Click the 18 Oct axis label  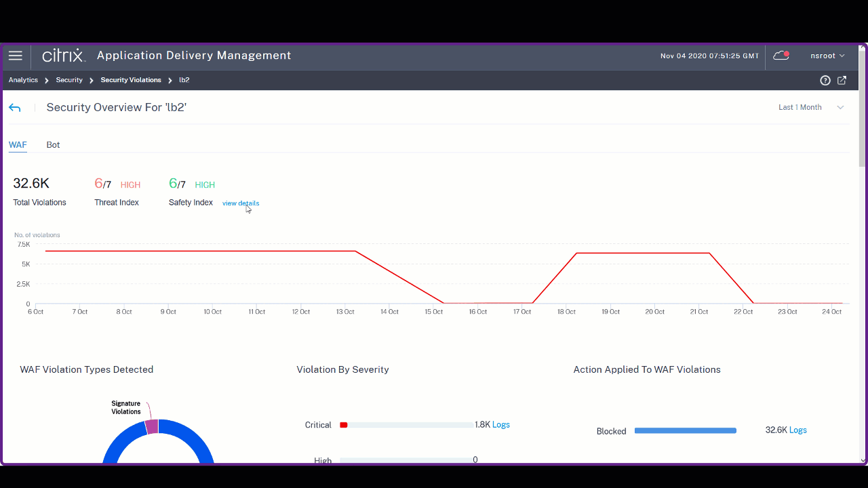(566, 312)
